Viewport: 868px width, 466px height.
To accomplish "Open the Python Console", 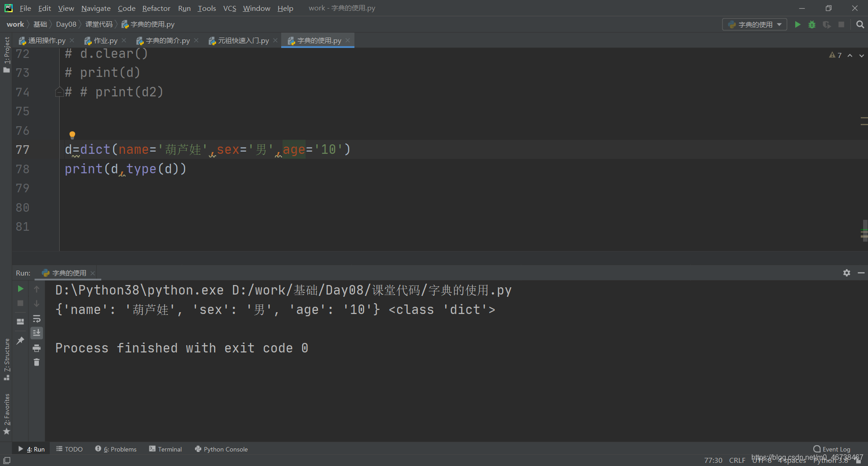I will [x=221, y=449].
